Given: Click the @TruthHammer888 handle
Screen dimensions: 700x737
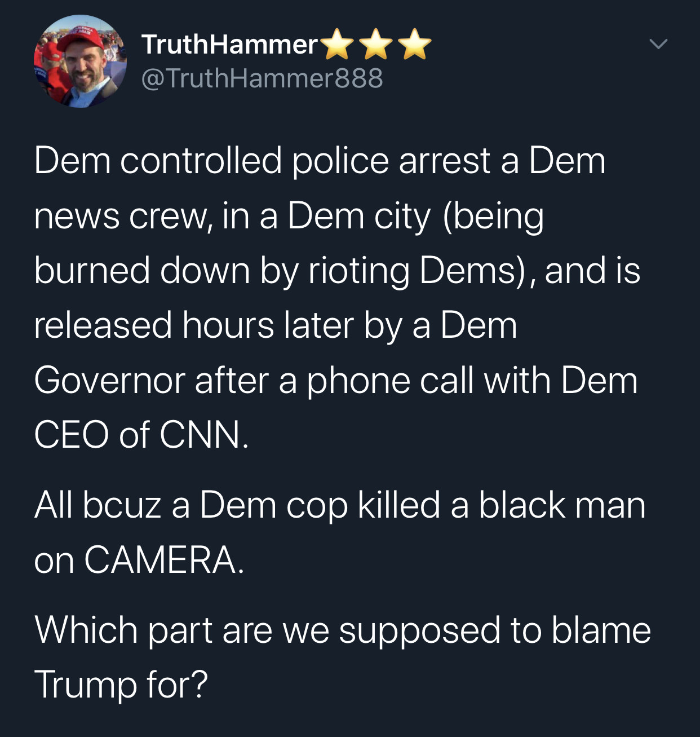Looking at the screenshot, I should tap(262, 78).
